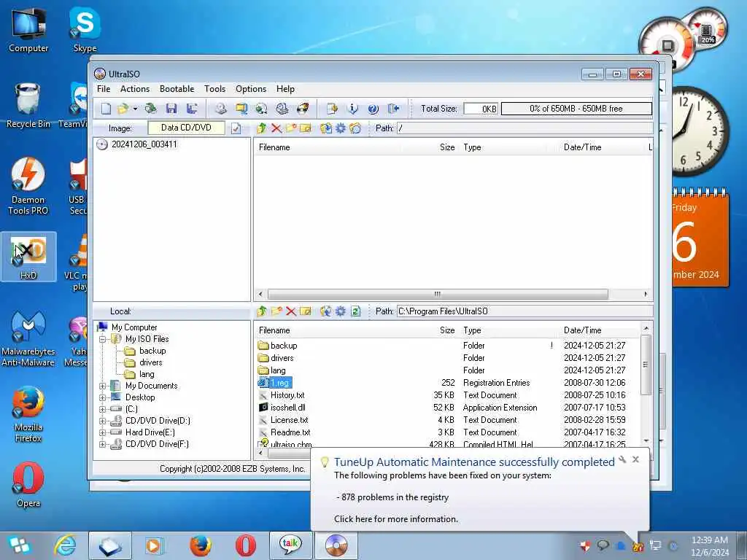Expand the CD/DVD Drive(D:) tree node
Screen dimensions: 747x560
coord(102,421)
